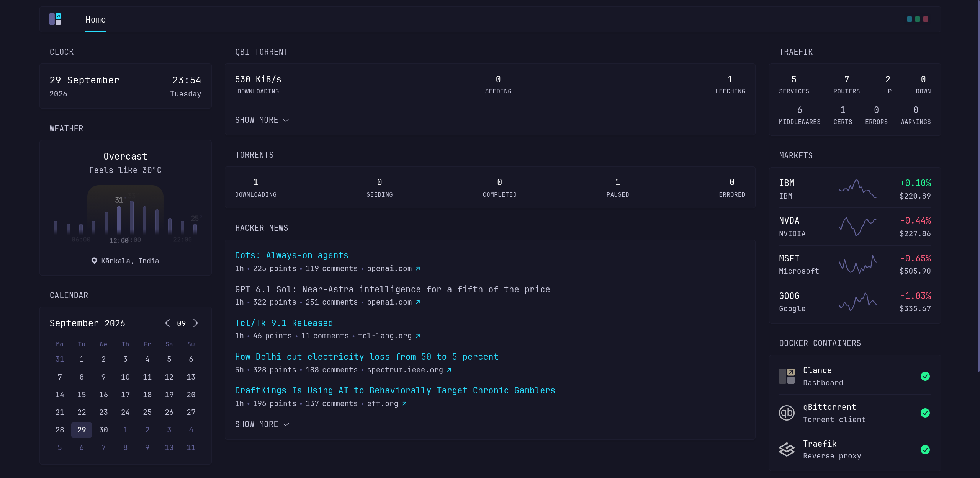Open the Delhi electricity loss story
Image resolution: width=980 pixels, height=478 pixels.
(x=366, y=357)
